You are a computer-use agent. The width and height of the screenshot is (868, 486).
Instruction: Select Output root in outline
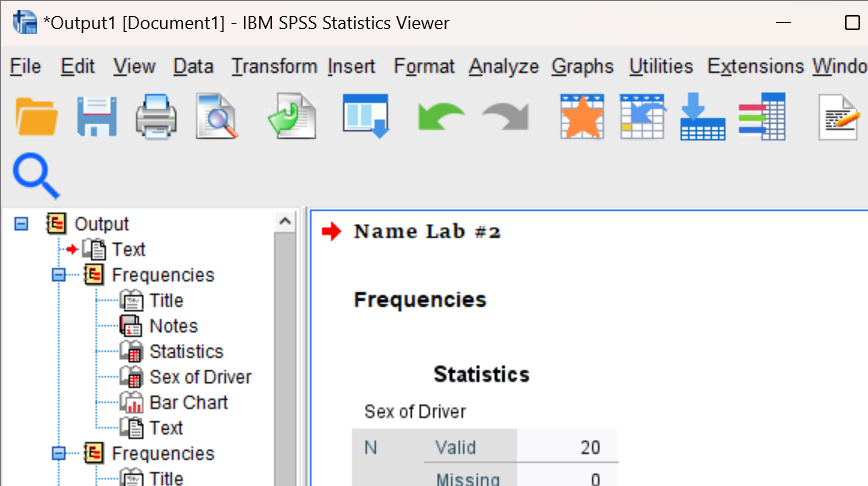coord(101,224)
